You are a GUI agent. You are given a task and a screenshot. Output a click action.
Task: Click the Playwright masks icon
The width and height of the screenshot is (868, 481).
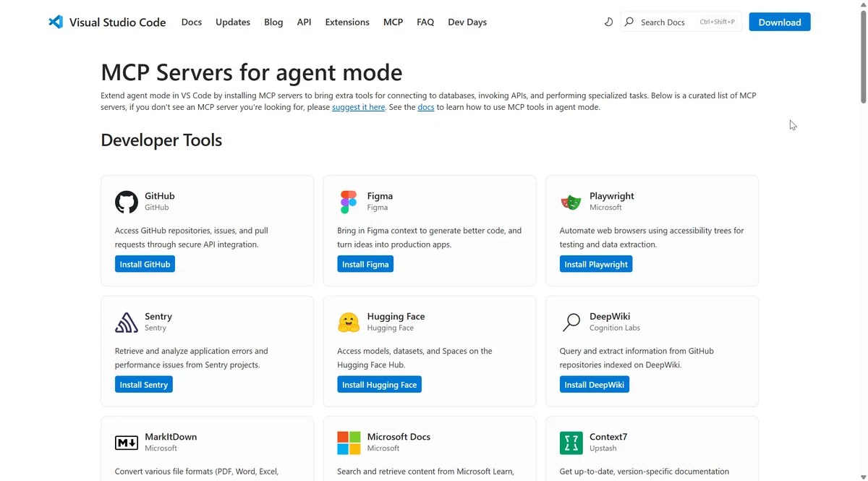[571, 202]
